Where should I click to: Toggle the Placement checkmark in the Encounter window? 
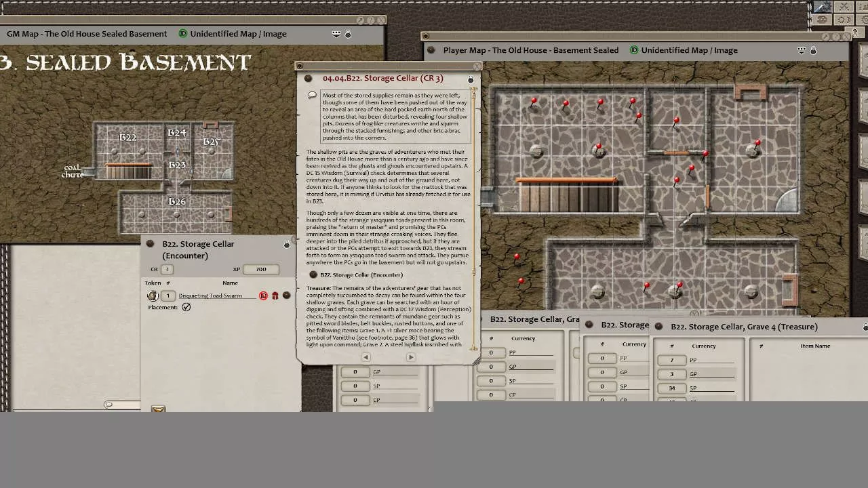pyautogui.click(x=186, y=307)
